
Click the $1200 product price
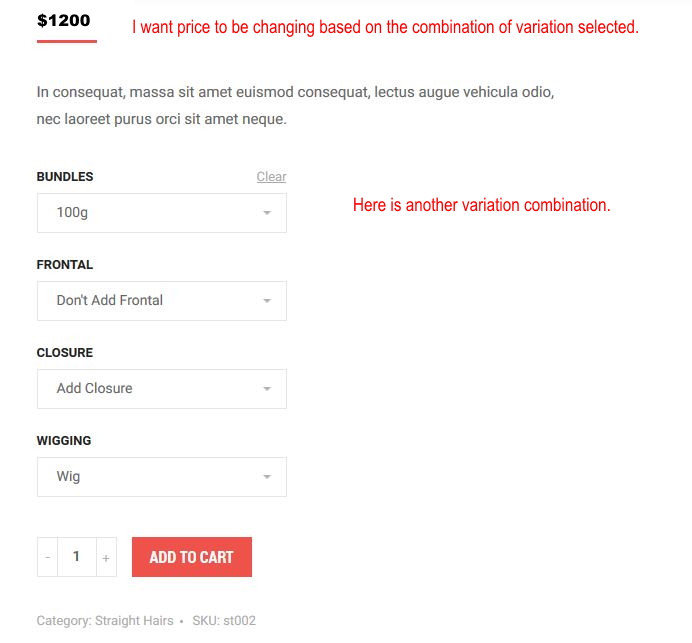pyautogui.click(x=63, y=21)
